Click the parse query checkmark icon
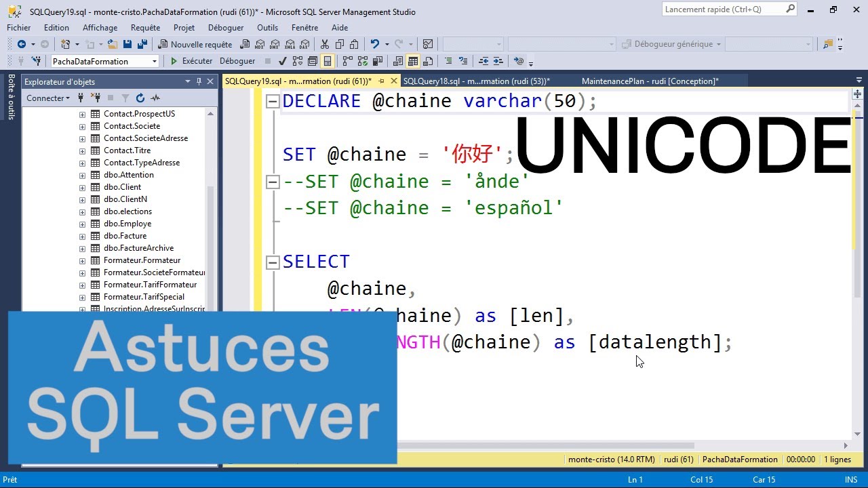868x488 pixels. (282, 61)
